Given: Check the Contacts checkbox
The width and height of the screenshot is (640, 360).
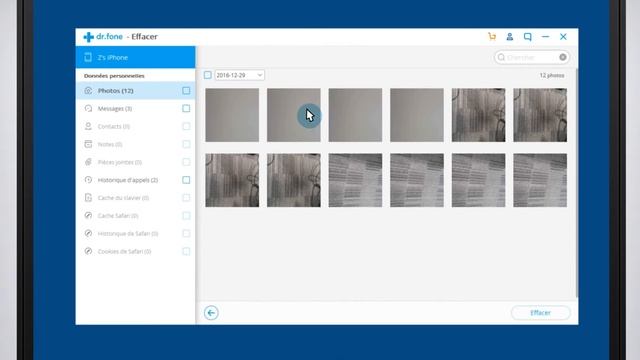Looking at the screenshot, I should 186,126.
